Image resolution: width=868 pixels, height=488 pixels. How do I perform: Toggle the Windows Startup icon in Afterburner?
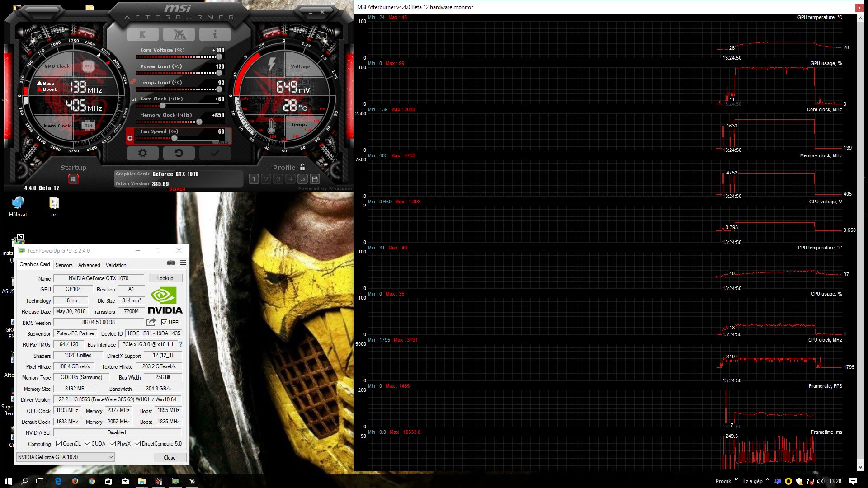pyautogui.click(x=73, y=179)
